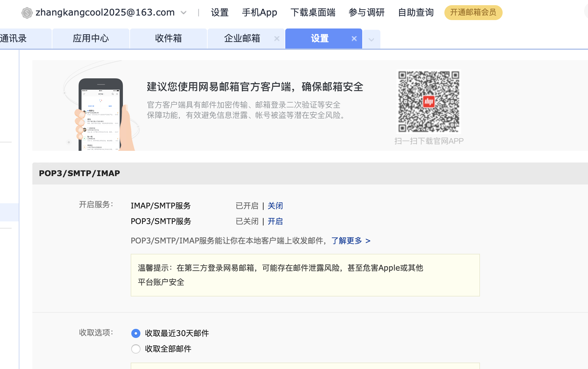This screenshot has width=588, height=369.
Task: Click the phone illustration in the banner
Action: [101, 115]
